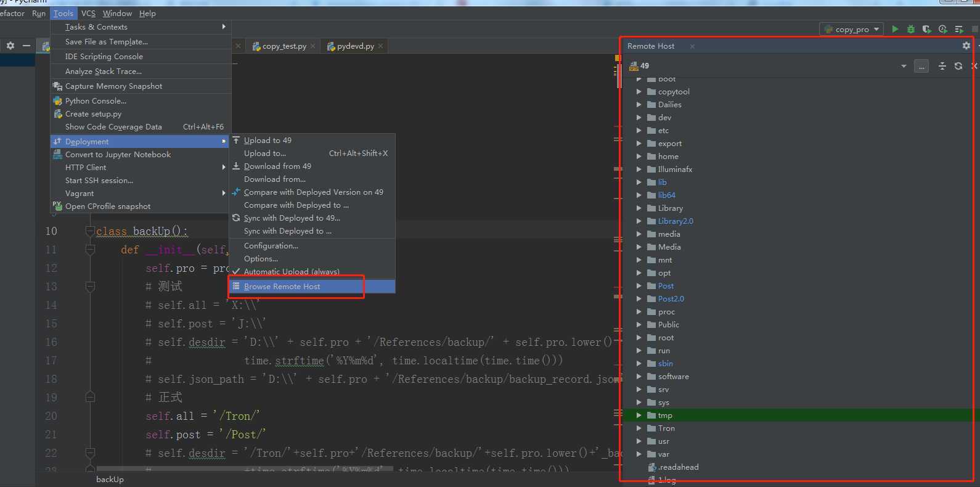Expand the copytool folder
This screenshot has height=487, width=980.
[x=639, y=91]
